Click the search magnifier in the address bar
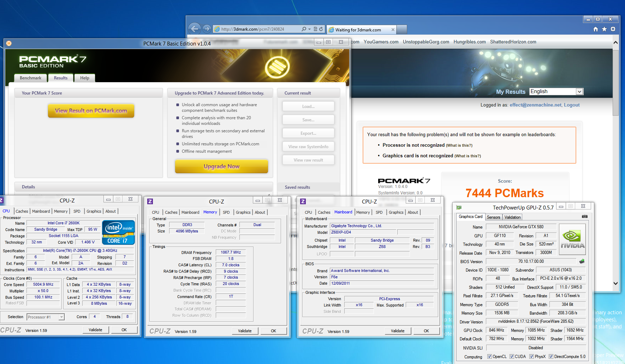 pyautogui.click(x=304, y=29)
